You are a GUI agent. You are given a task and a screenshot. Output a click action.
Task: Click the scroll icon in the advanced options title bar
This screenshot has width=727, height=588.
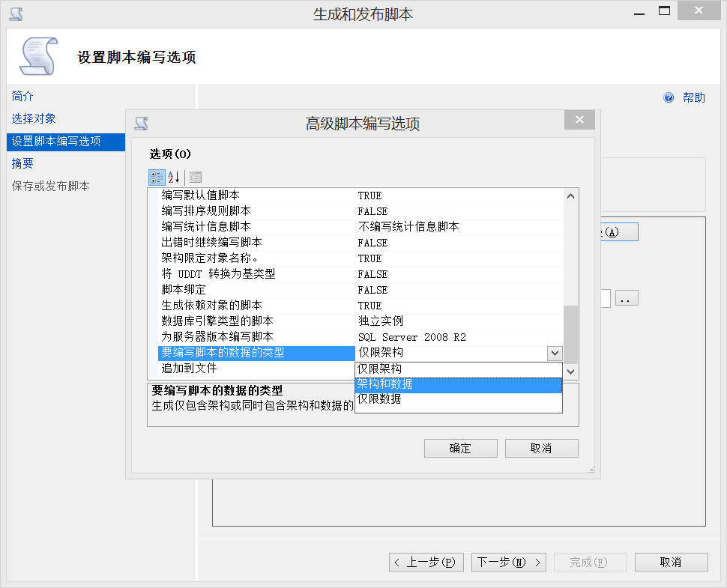(141, 124)
